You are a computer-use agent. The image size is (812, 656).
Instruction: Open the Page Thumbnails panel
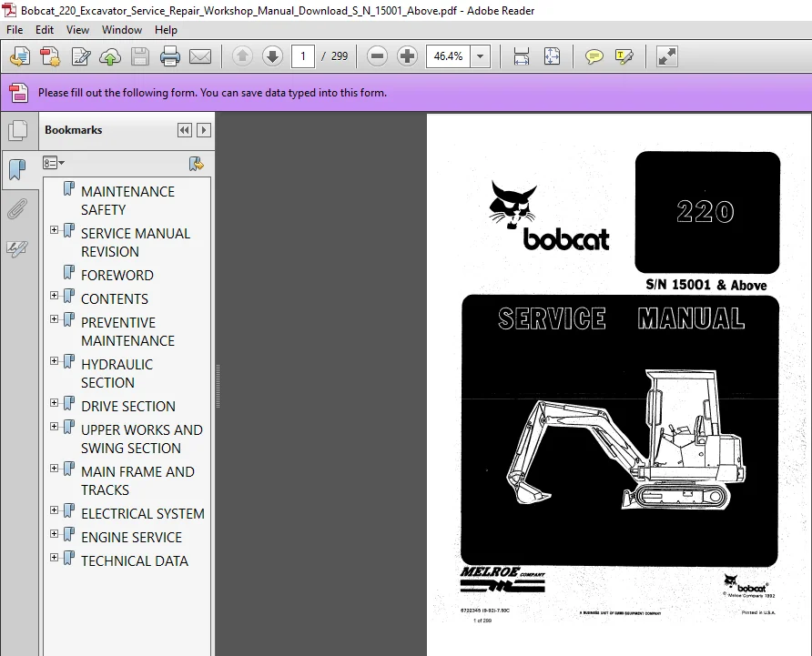[x=18, y=130]
